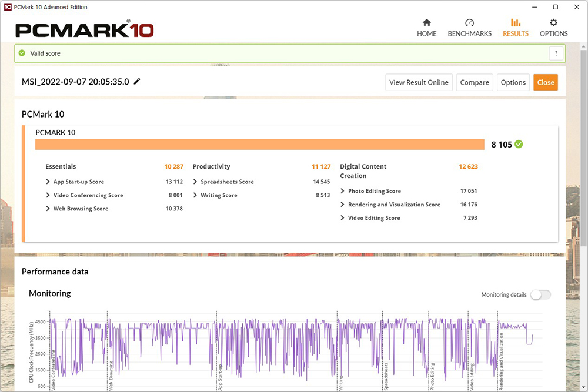The image size is (588, 392).
Task: Click the result Options button
Action: click(513, 82)
